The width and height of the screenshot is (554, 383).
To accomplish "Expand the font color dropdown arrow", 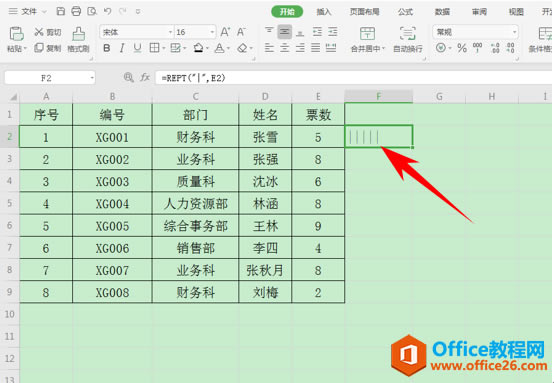I will [228, 48].
